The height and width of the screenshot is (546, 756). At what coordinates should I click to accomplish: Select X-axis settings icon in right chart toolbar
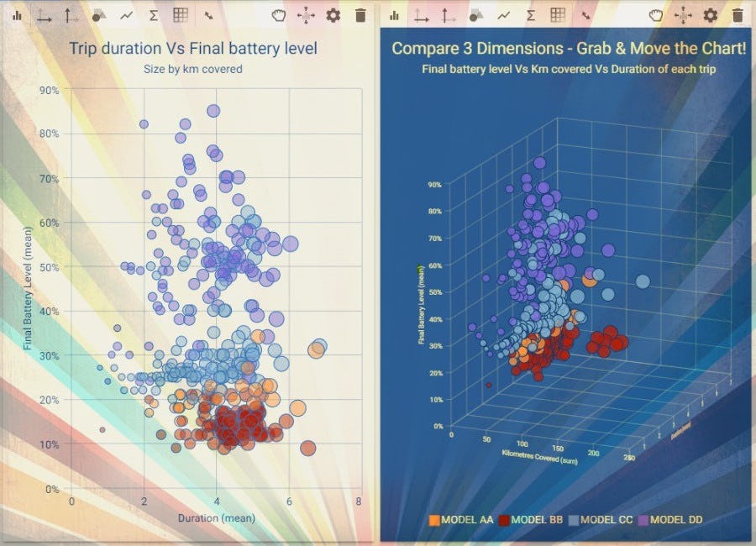[422, 15]
